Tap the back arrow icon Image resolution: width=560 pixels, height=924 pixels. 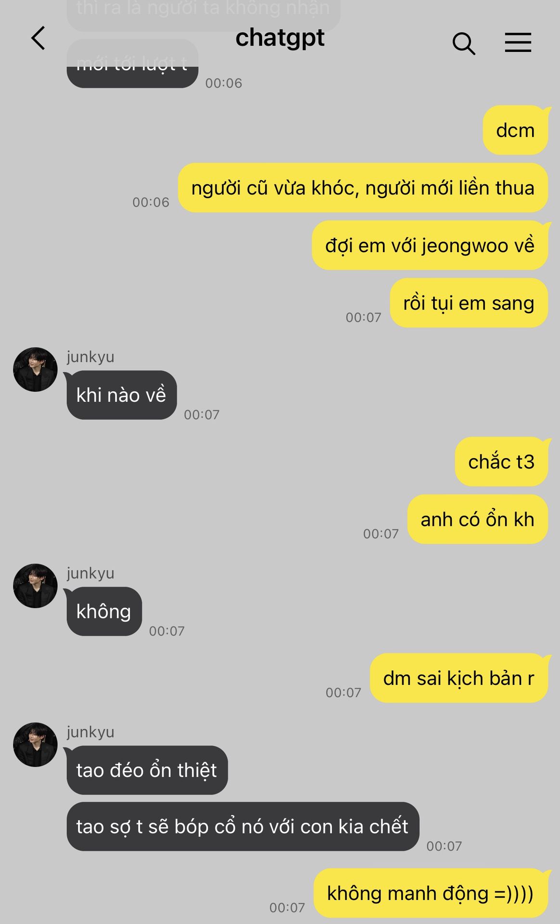(x=38, y=38)
